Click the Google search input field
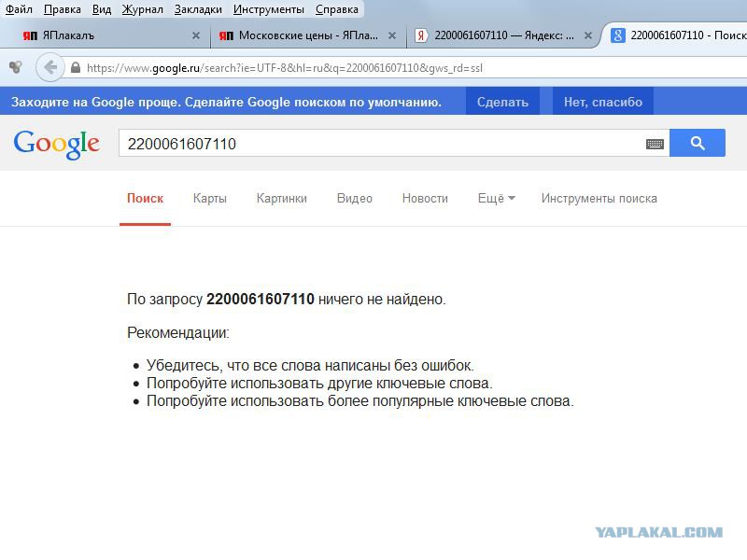The image size is (747, 560). pos(381,143)
